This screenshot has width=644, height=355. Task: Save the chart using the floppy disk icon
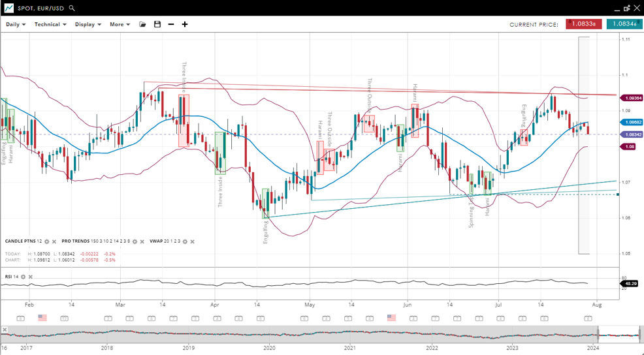click(157, 24)
